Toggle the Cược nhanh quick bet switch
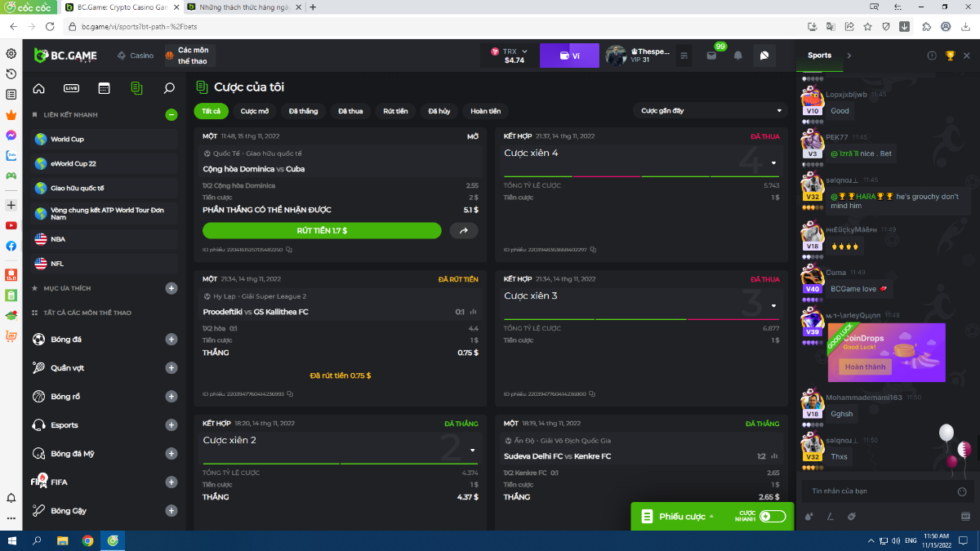The width and height of the screenshot is (980, 551). 772,516
